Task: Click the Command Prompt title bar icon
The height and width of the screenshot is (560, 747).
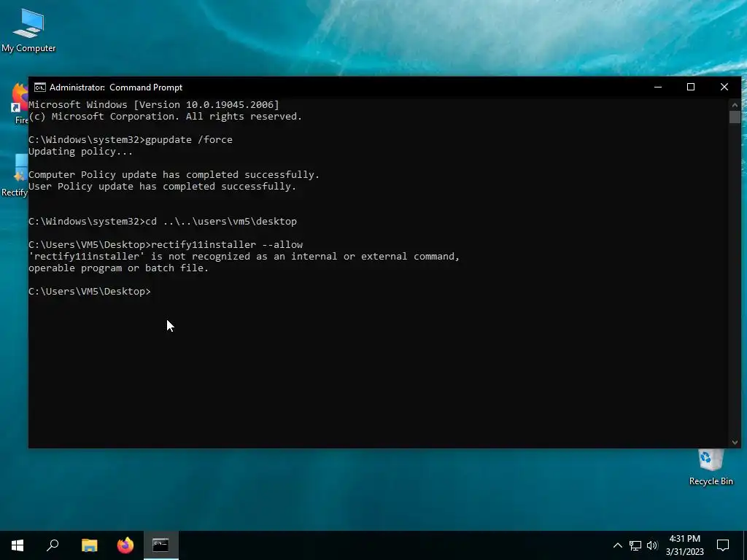Action: [40, 87]
